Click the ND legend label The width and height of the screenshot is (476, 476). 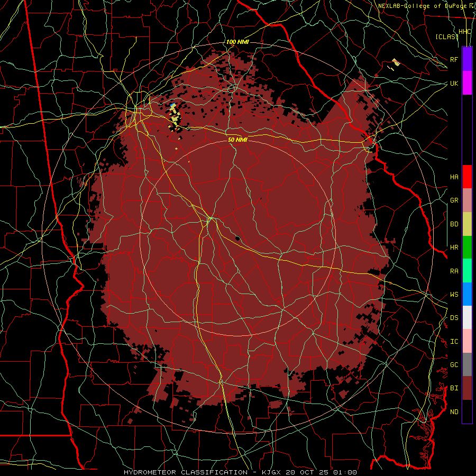[x=454, y=412]
